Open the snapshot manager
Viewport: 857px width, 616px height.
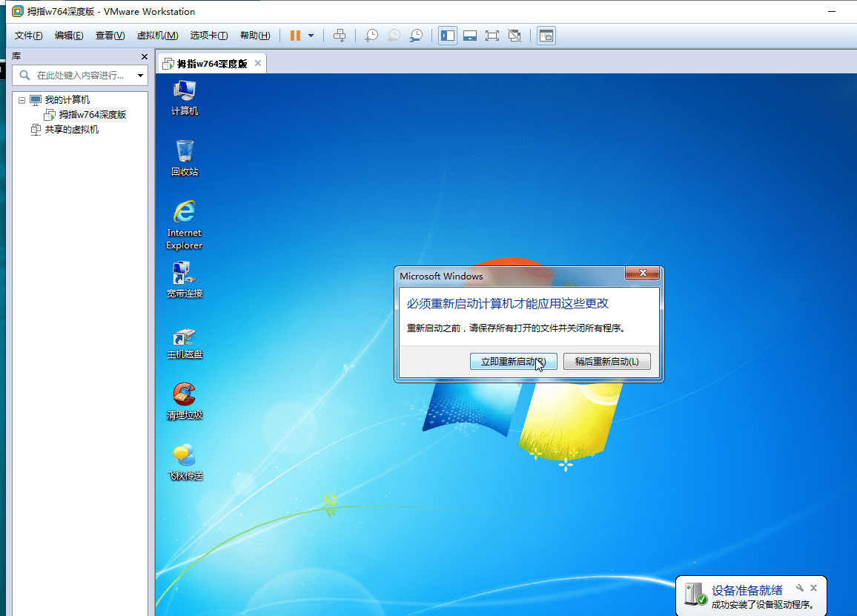417,36
